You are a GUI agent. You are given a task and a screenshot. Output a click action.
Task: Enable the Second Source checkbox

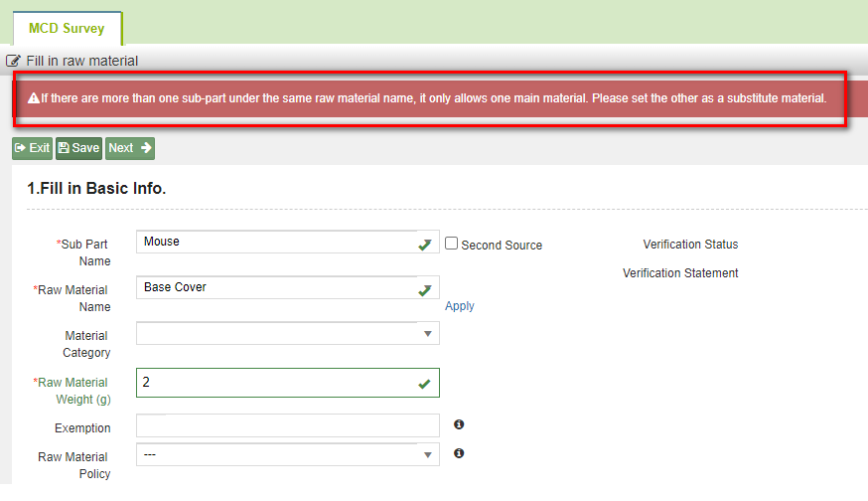[452, 244]
